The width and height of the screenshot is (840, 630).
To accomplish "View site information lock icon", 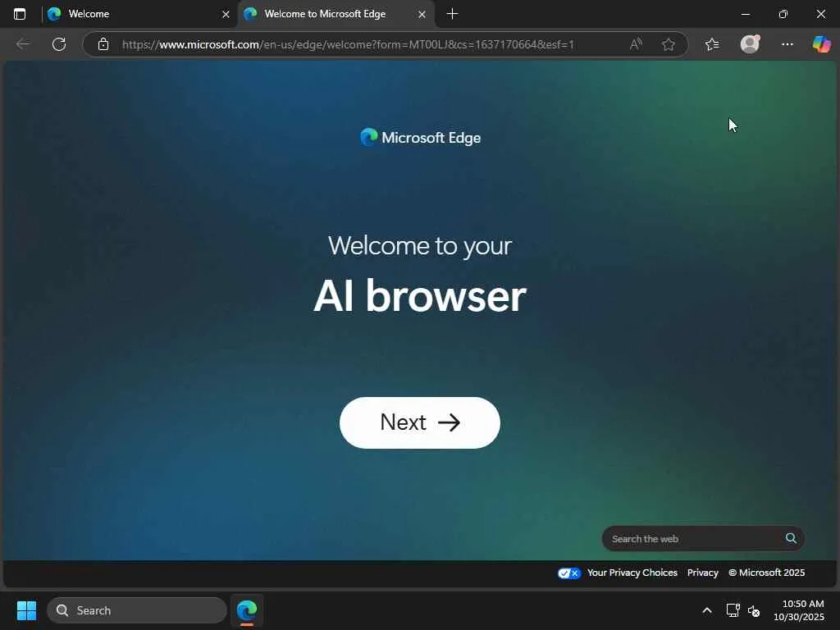I will [103, 44].
